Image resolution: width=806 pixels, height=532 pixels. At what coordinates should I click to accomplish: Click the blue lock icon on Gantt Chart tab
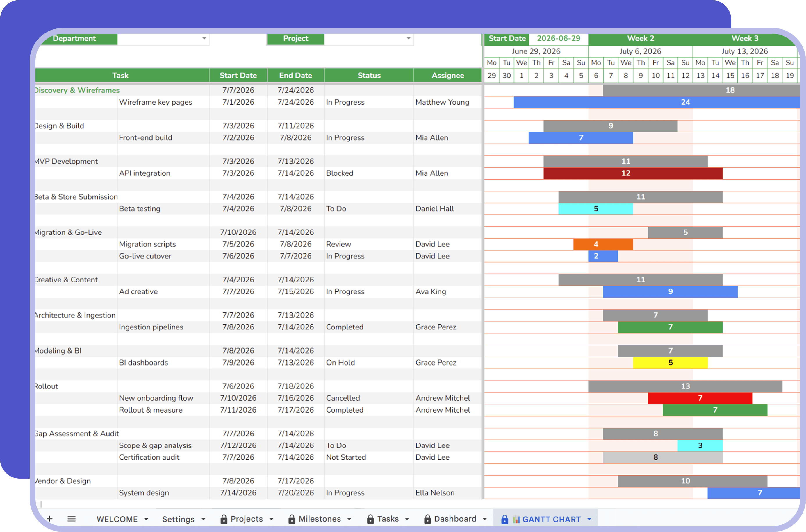point(504,519)
